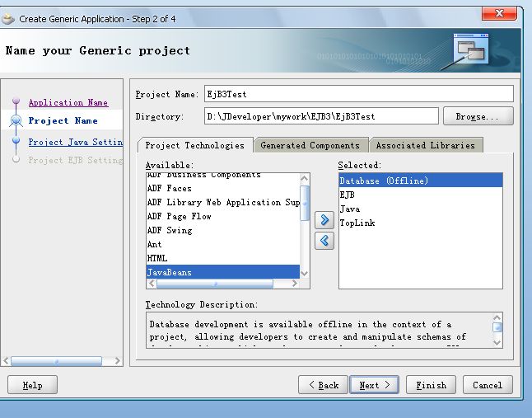Image resolution: width=532 pixels, height=418 pixels.
Task: Go to the Application Name step
Action: pos(68,102)
